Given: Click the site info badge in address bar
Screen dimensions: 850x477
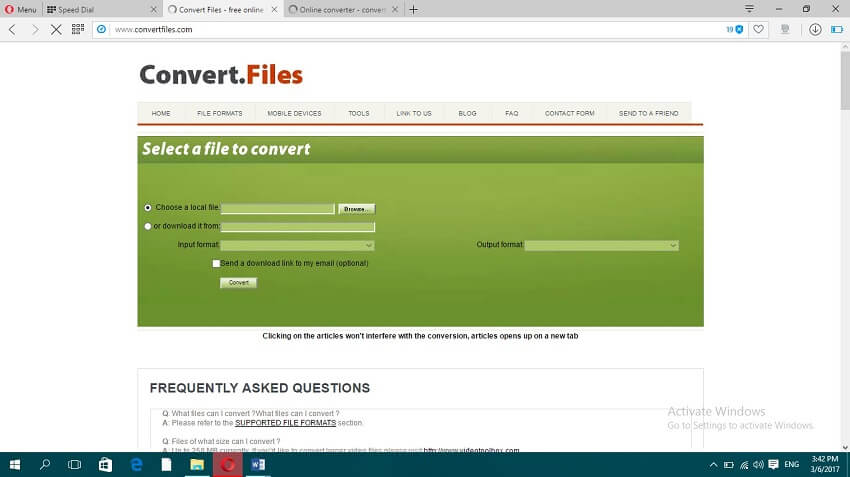Looking at the screenshot, I should click(x=101, y=29).
